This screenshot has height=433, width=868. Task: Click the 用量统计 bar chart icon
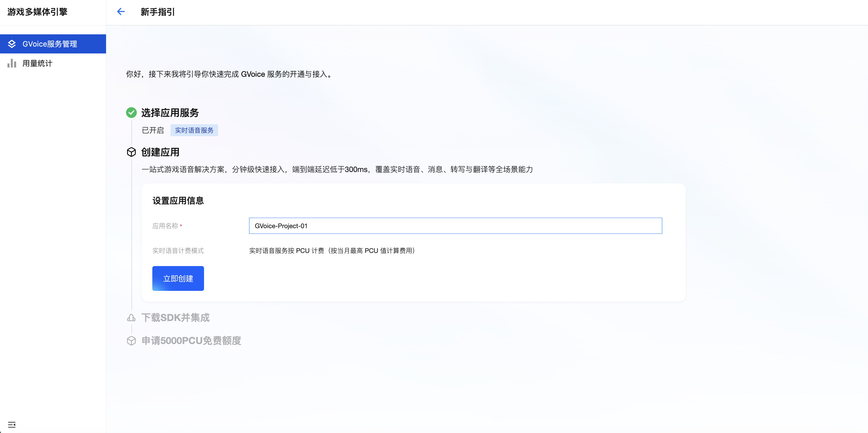[x=12, y=63]
